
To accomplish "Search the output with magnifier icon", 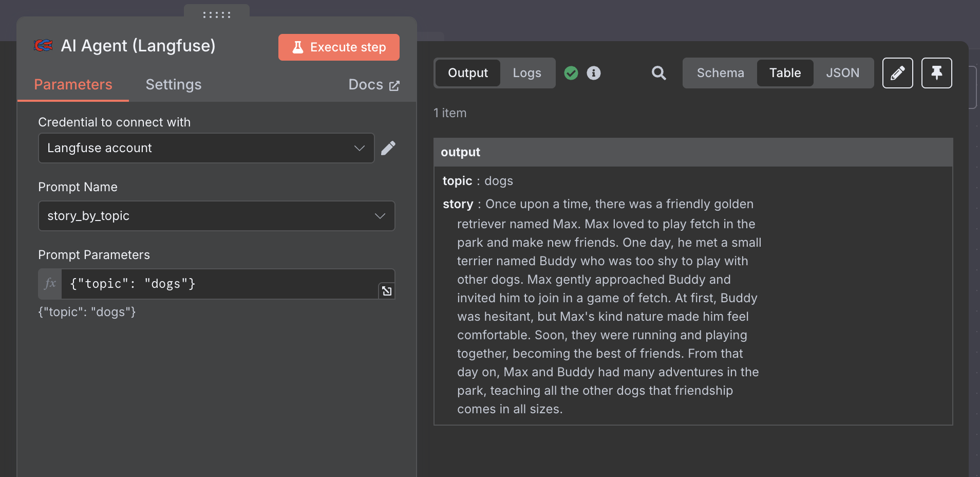I will [659, 73].
